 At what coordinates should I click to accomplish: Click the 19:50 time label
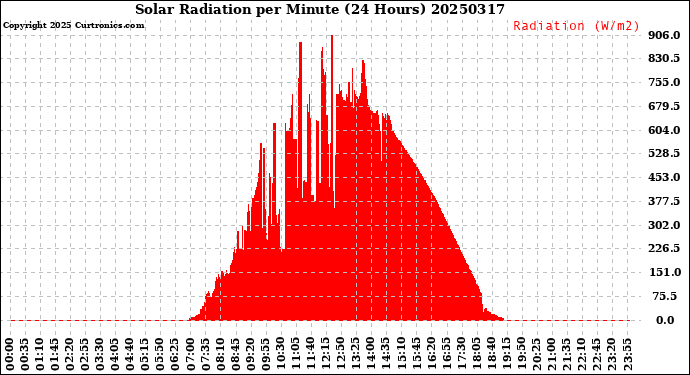coord(521,355)
